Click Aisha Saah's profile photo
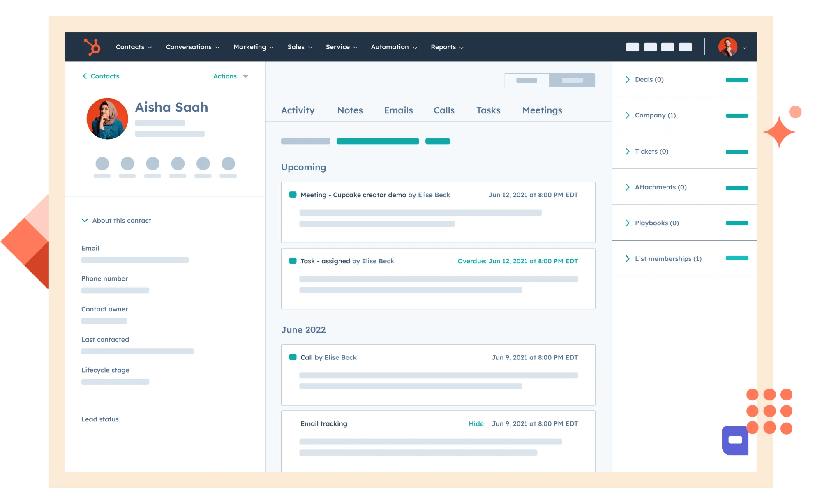 (x=107, y=119)
